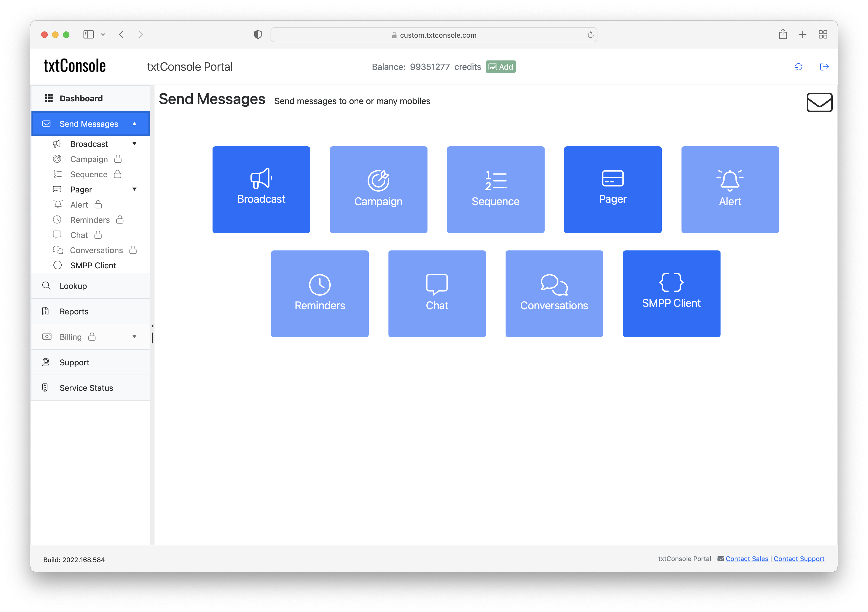The image size is (868, 612).
Task: Expand the Broadcast submenu arrow
Action: tap(134, 144)
